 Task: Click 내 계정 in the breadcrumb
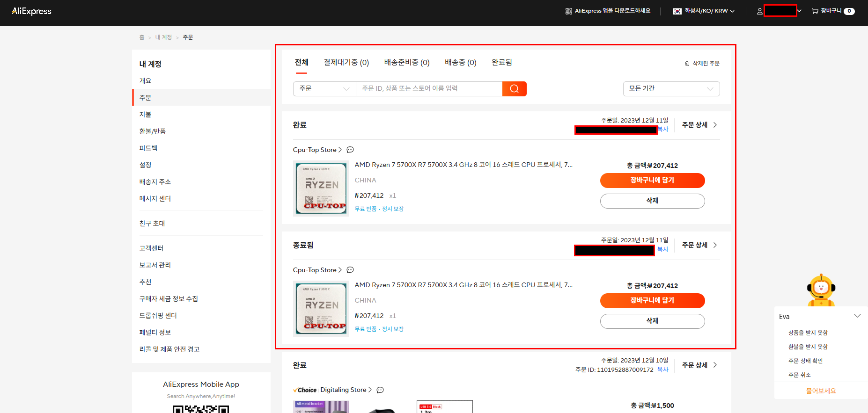163,37
